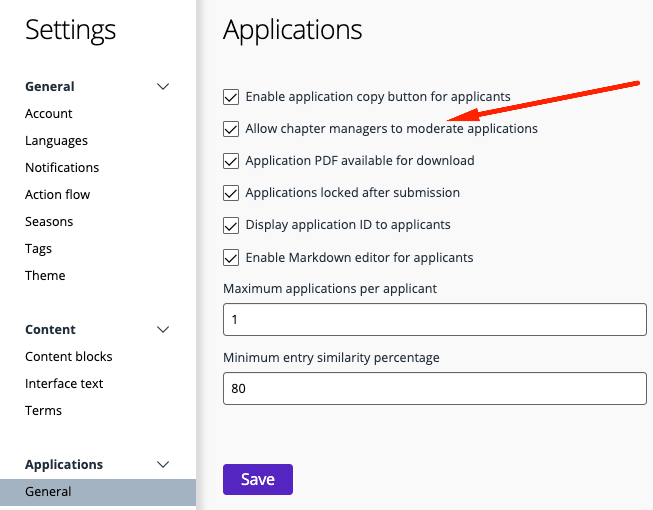Collapse the Applications section chevron
The width and height of the screenshot is (653, 510).
pyautogui.click(x=163, y=465)
